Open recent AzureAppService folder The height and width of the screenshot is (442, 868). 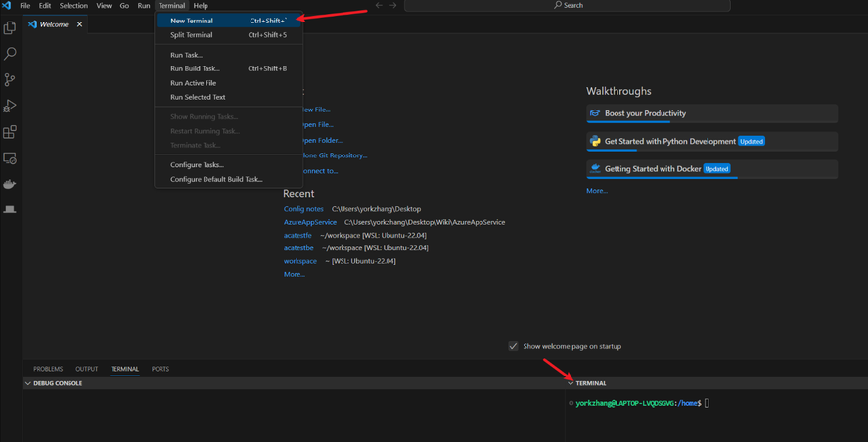pos(310,222)
